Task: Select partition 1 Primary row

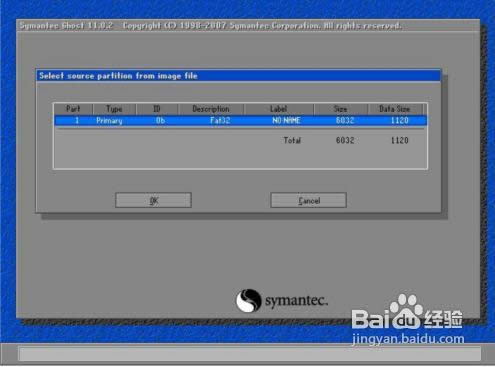Action: tap(240, 120)
